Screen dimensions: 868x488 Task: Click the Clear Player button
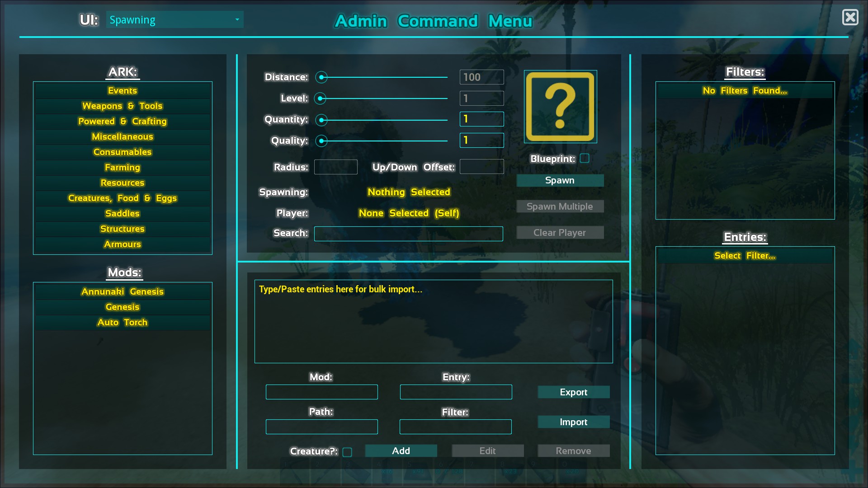[x=559, y=232]
